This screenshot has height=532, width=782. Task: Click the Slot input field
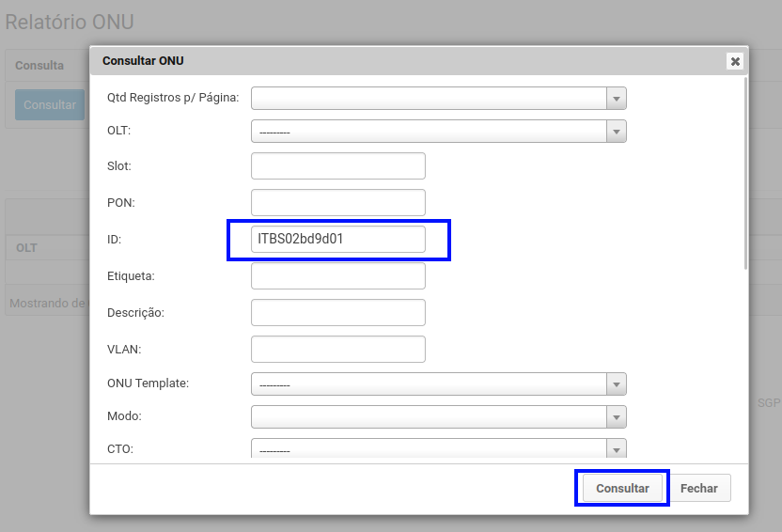pos(337,166)
